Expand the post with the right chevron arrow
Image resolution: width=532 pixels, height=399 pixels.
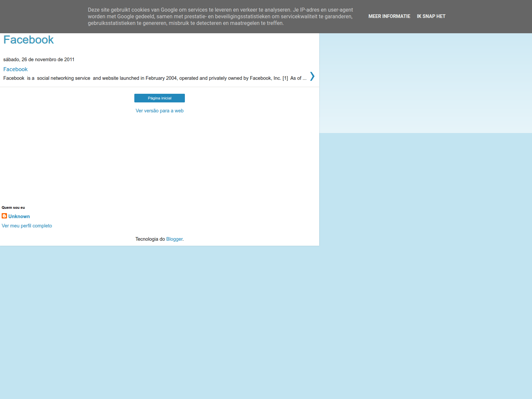pyautogui.click(x=312, y=76)
